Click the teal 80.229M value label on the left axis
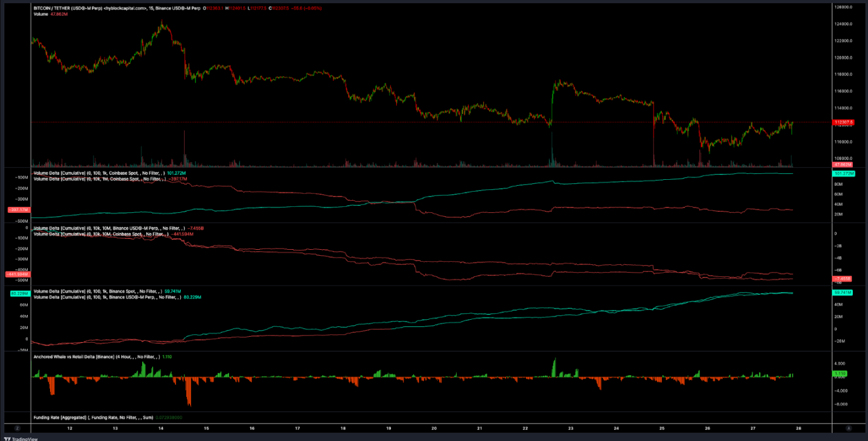The height and width of the screenshot is (441, 868). pos(18,294)
